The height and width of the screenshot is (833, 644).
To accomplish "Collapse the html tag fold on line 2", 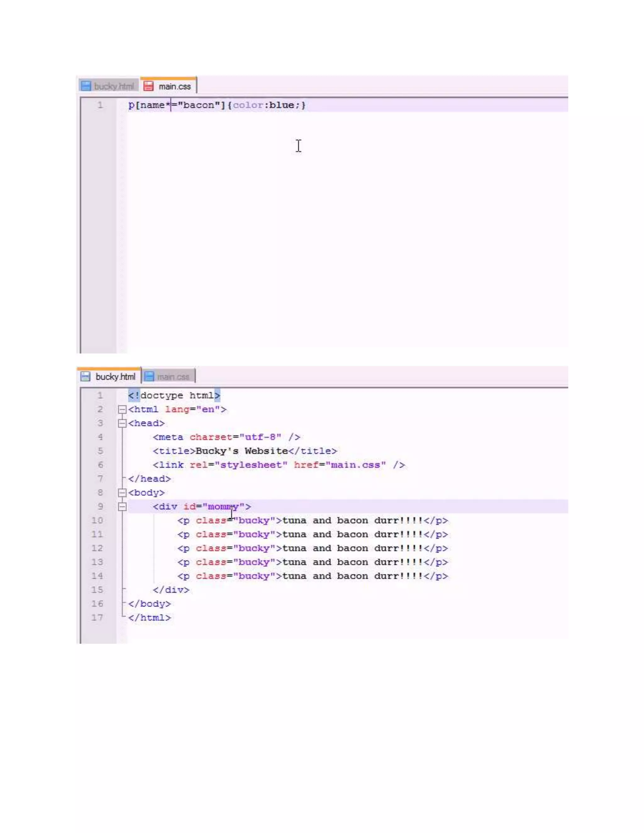I will pos(122,410).
